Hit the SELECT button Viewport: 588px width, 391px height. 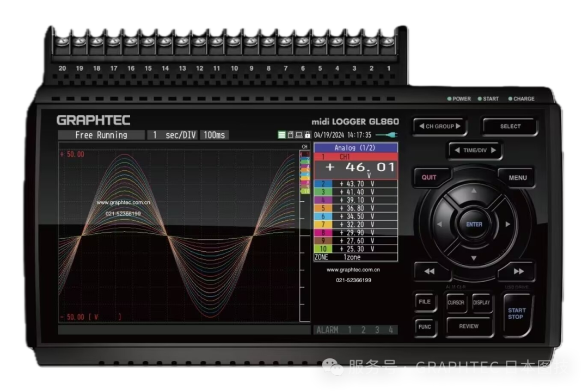pos(510,126)
